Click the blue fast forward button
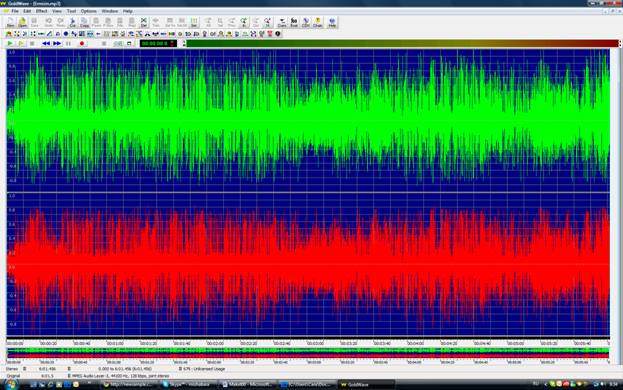The image size is (623, 390). [x=57, y=43]
